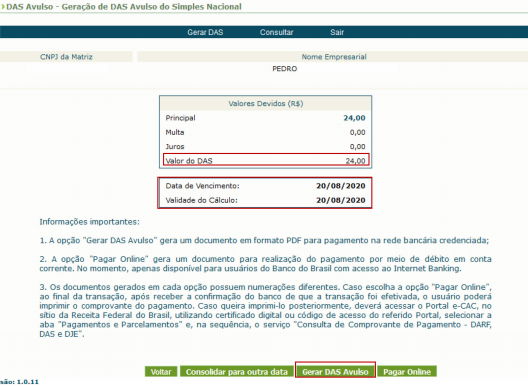528x387 pixels.
Task: Go back with the Voltar button
Action: coord(161,372)
